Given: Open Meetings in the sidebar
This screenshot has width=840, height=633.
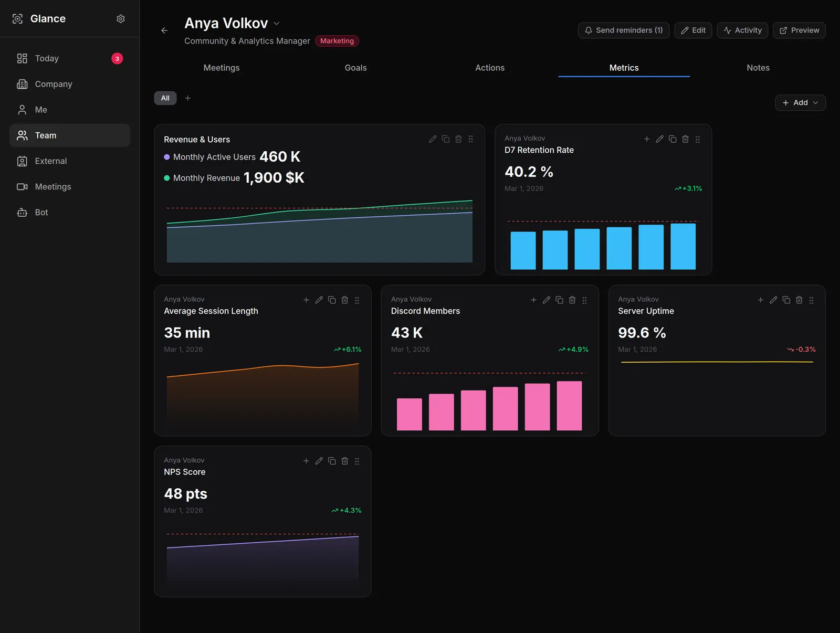Looking at the screenshot, I should (70, 187).
